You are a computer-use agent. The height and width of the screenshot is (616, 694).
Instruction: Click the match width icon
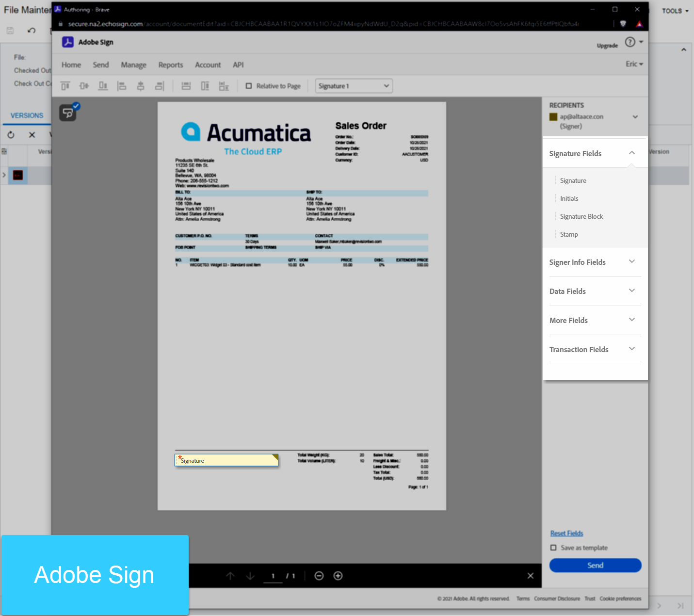(x=186, y=86)
